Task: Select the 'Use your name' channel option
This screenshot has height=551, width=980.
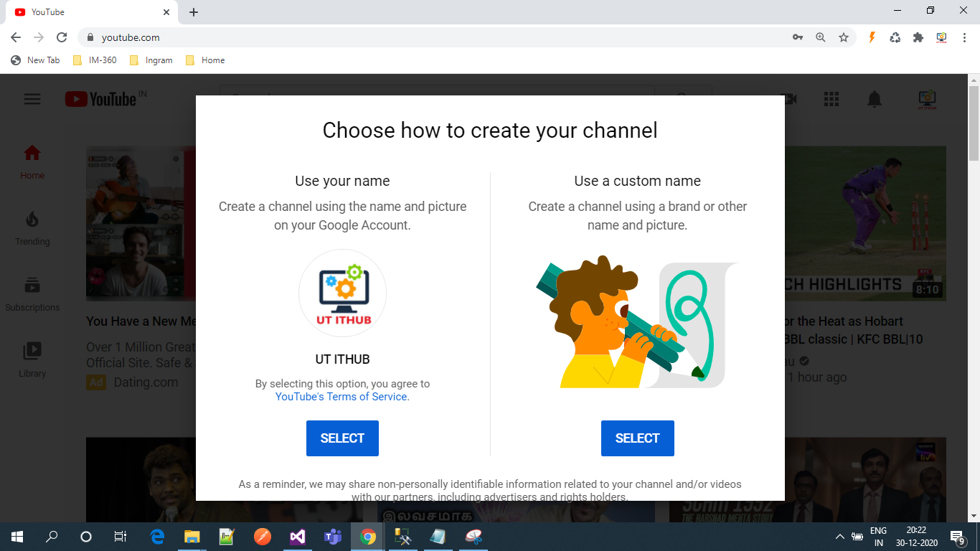Action: click(x=342, y=438)
